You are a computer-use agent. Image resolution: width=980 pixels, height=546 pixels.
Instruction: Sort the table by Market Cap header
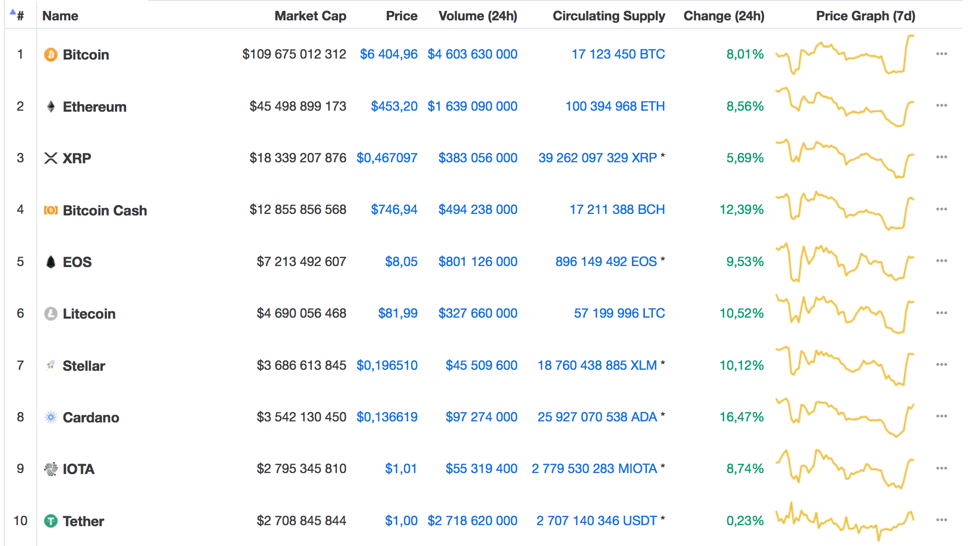pos(310,16)
